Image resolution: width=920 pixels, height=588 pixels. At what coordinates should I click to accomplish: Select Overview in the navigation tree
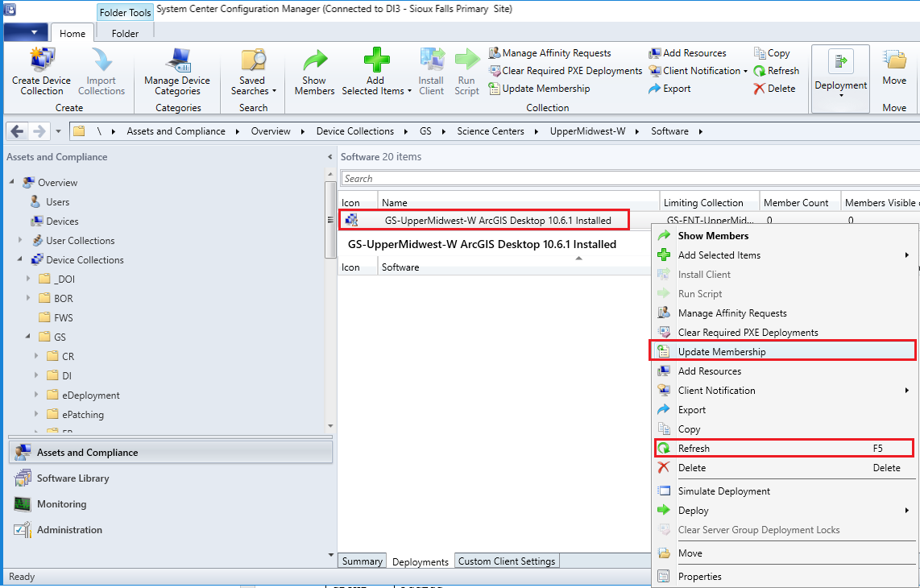coord(57,183)
